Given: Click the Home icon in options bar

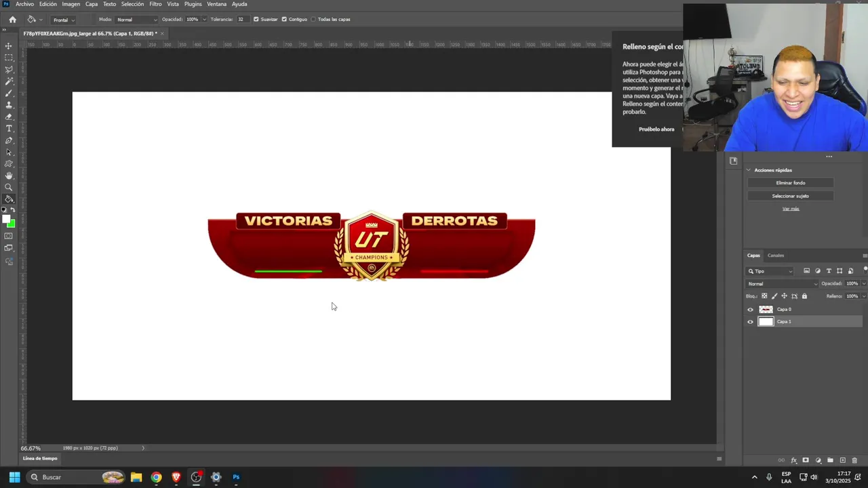Looking at the screenshot, I should click(x=12, y=20).
